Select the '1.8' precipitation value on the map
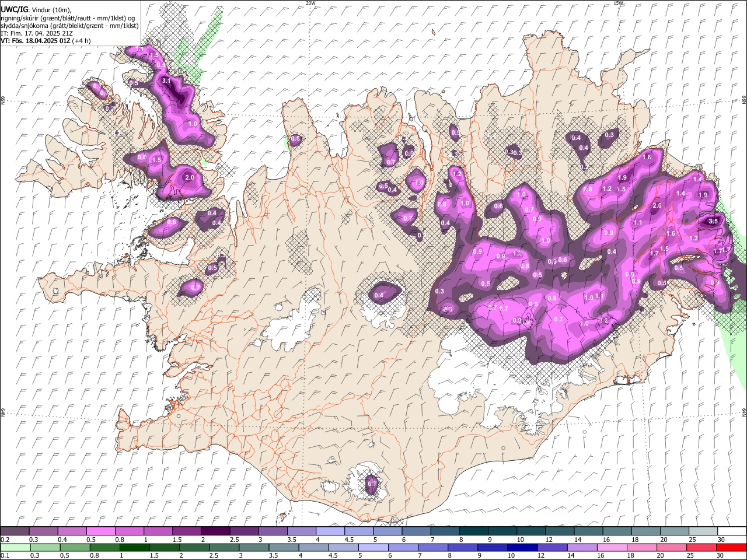This screenshot has height=560, width=747. (647, 157)
